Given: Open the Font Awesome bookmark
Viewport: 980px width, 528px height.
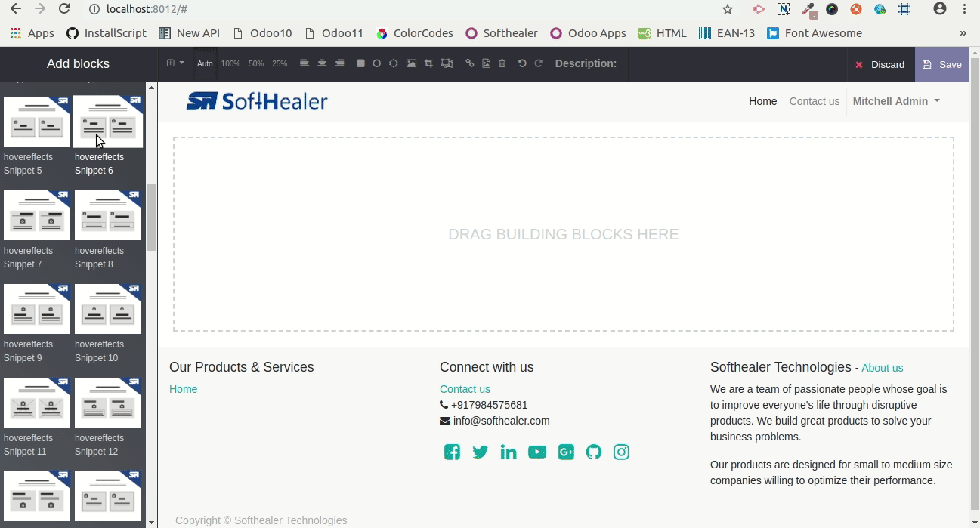Looking at the screenshot, I should 815,33.
